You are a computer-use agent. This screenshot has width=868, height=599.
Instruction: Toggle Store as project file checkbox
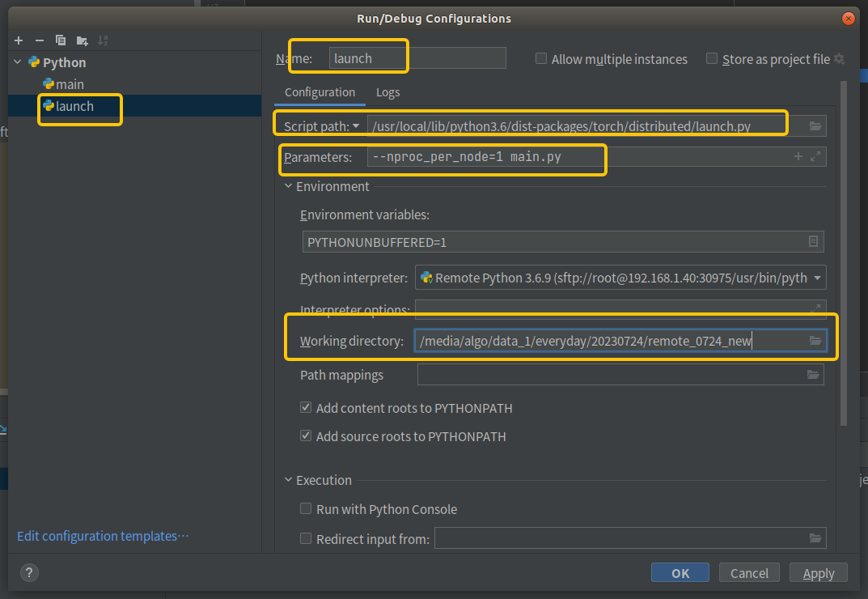pyautogui.click(x=712, y=59)
